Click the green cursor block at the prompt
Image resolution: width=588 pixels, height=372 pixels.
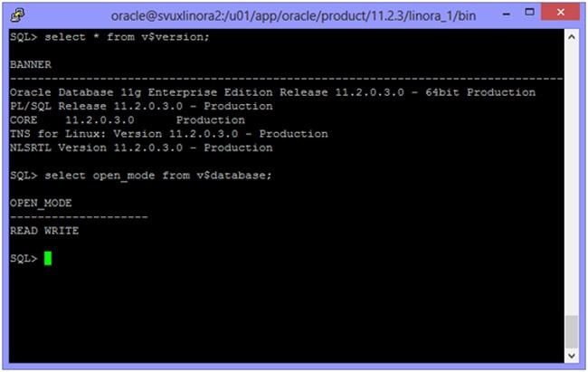pos(47,258)
